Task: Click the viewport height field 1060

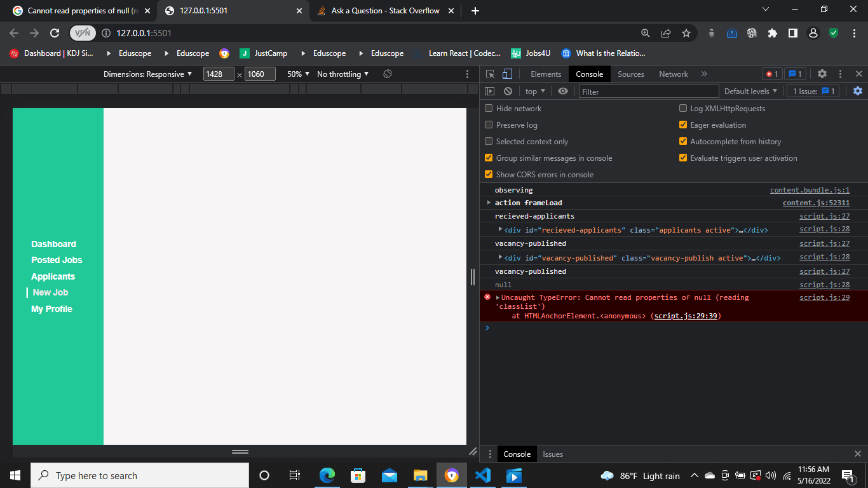Action: 260,74
